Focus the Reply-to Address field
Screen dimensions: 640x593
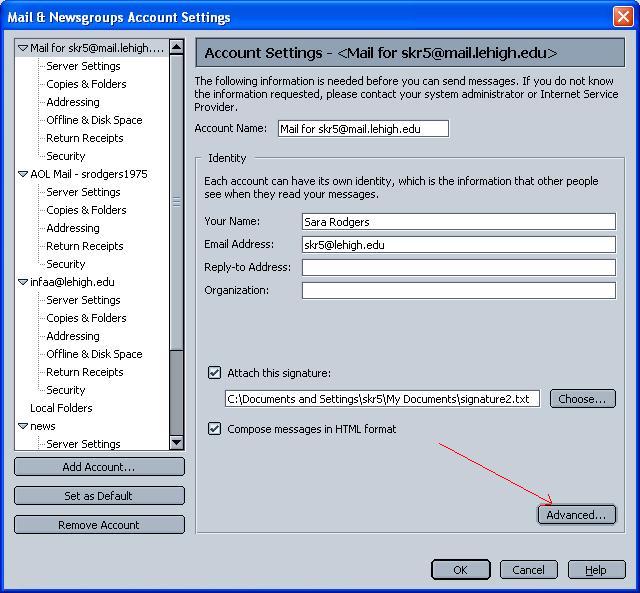pos(458,268)
